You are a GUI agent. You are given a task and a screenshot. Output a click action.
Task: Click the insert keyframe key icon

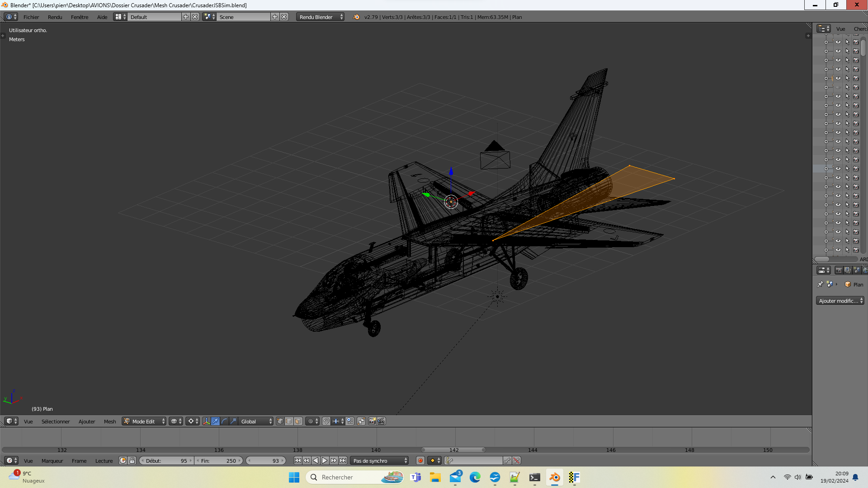507,460
